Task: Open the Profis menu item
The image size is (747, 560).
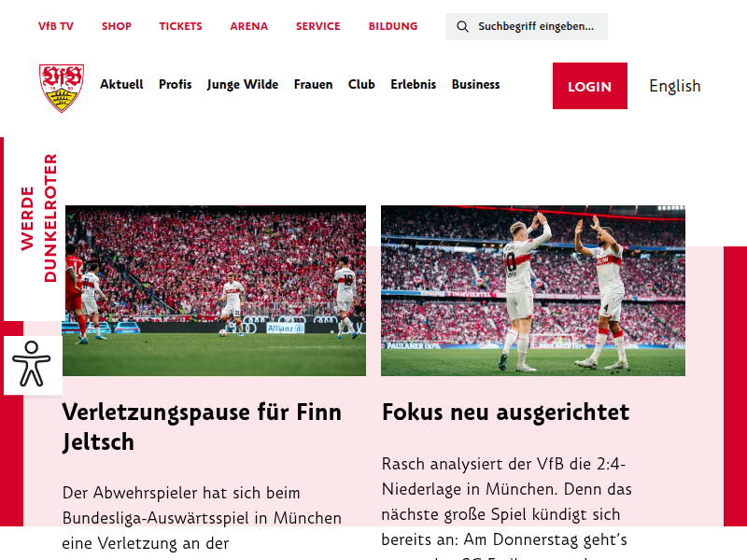Action: point(175,84)
